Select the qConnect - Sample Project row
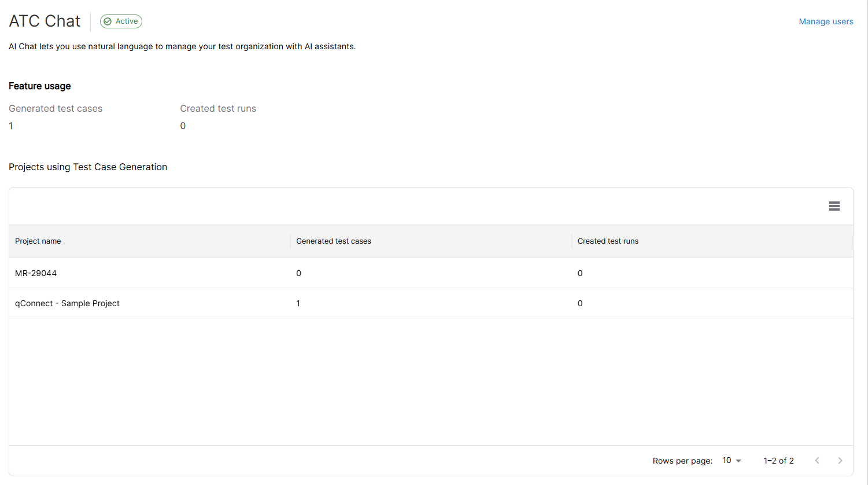Viewport: 868px width, 485px height. (x=67, y=303)
